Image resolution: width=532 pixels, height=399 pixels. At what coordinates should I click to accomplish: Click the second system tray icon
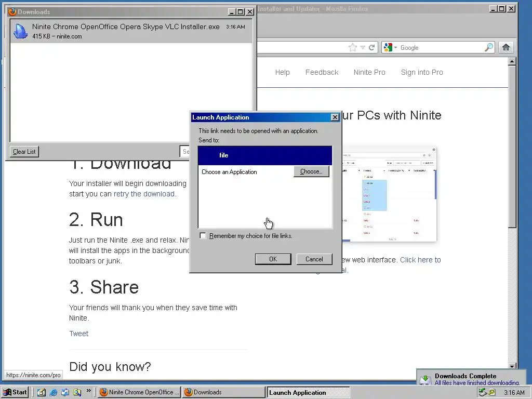coord(492,393)
